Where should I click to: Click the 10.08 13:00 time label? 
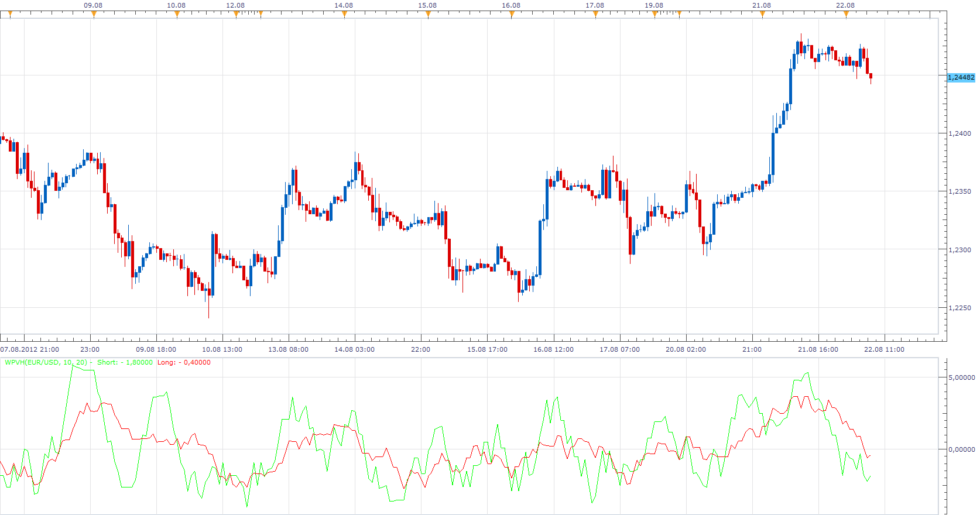point(222,349)
